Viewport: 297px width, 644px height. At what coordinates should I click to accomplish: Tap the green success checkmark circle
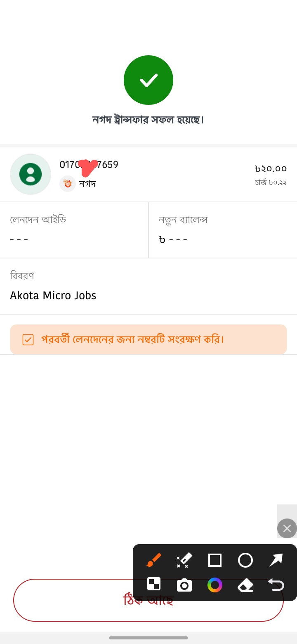tap(148, 80)
